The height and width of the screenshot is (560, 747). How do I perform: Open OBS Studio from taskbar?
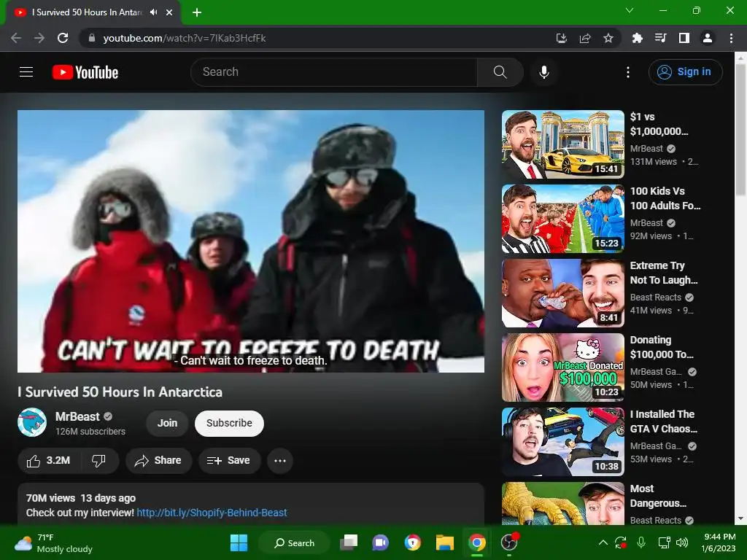coord(509,542)
